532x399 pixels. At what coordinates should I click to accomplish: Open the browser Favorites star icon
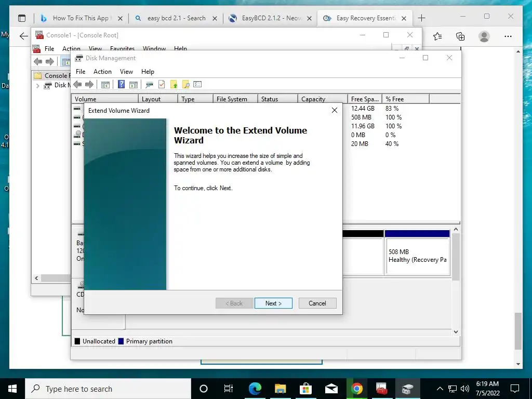437,36
